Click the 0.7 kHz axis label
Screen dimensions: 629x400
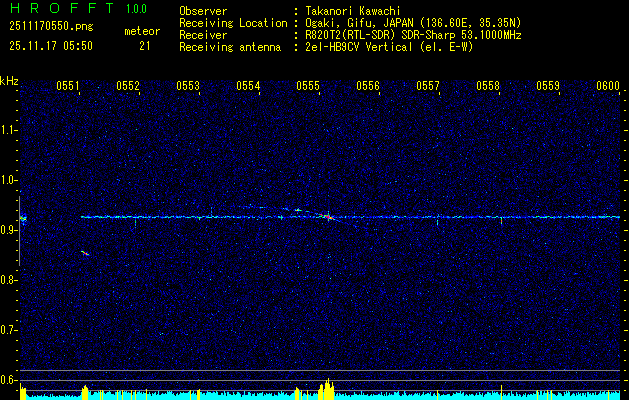pos(8,330)
